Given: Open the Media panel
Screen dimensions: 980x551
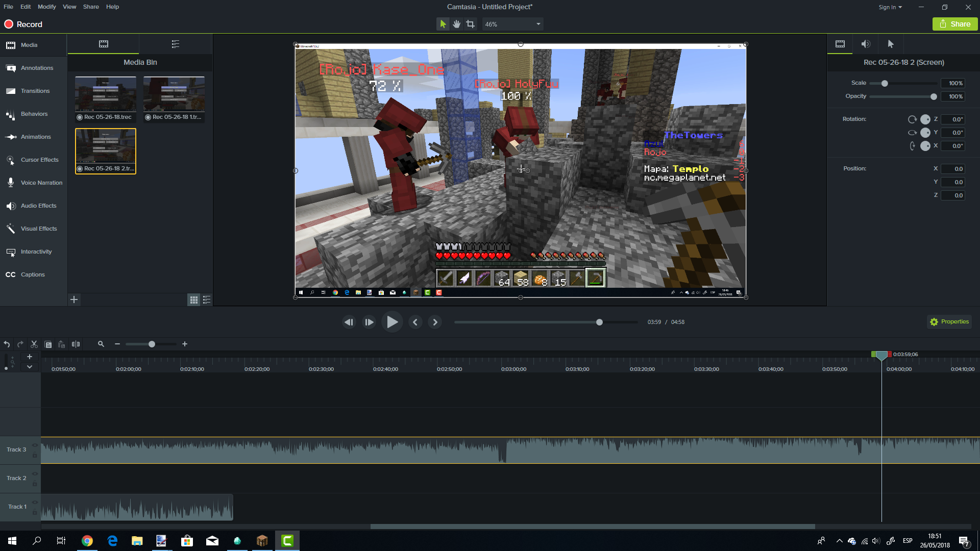Looking at the screenshot, I should click(x=33, y=45).
